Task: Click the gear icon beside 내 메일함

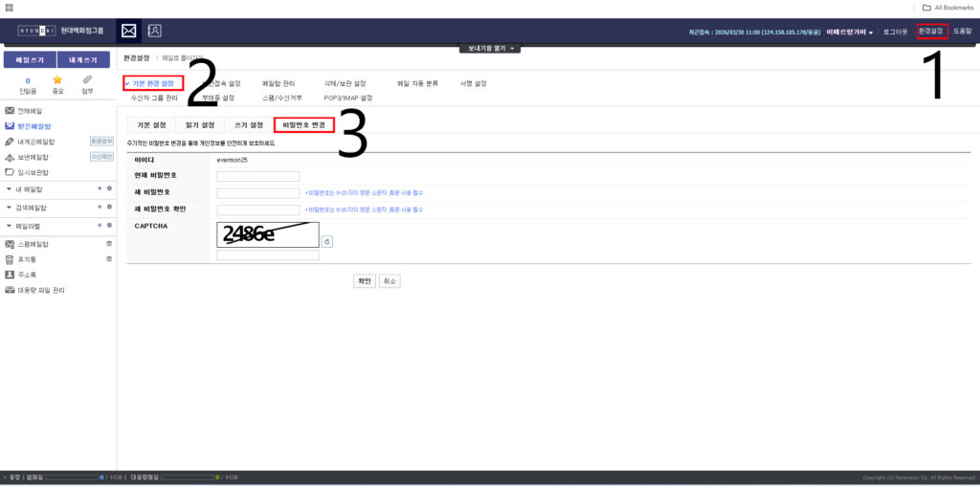Action: coord(108,188)
